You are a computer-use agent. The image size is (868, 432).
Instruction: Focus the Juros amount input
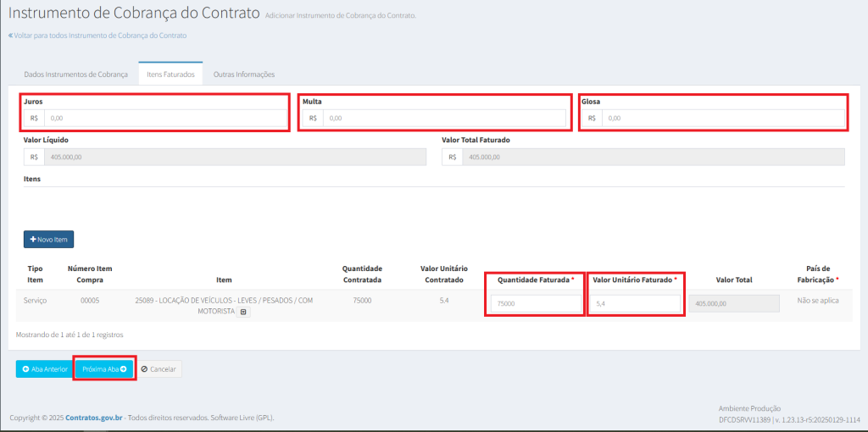pyautogui.click(x=165, y=119)
